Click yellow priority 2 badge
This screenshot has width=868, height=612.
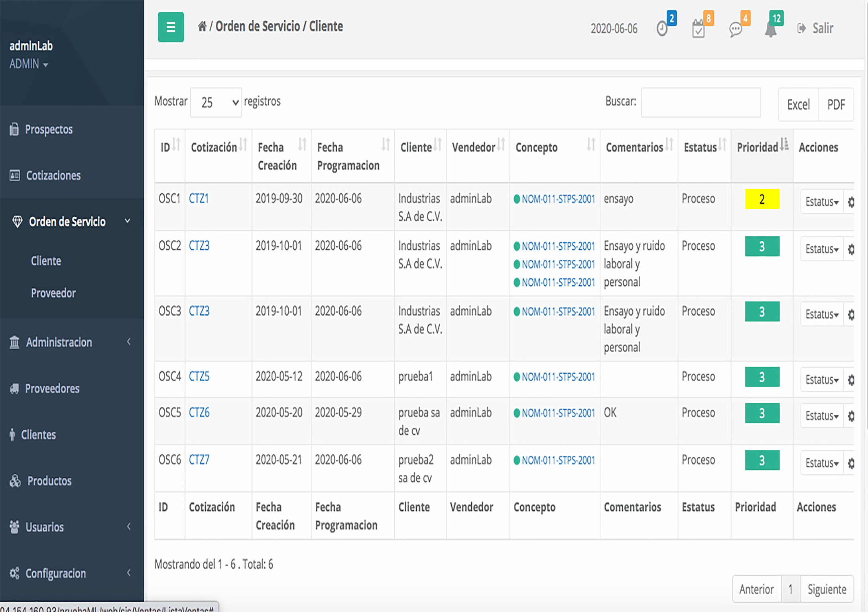tap(762, 199)
